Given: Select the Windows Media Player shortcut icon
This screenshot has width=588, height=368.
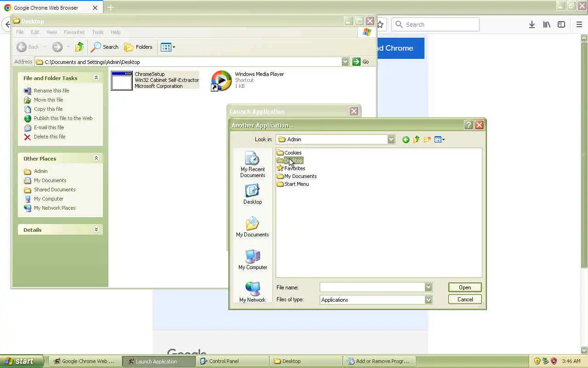Looking at the screenshot, I should (x=221, y=80).
